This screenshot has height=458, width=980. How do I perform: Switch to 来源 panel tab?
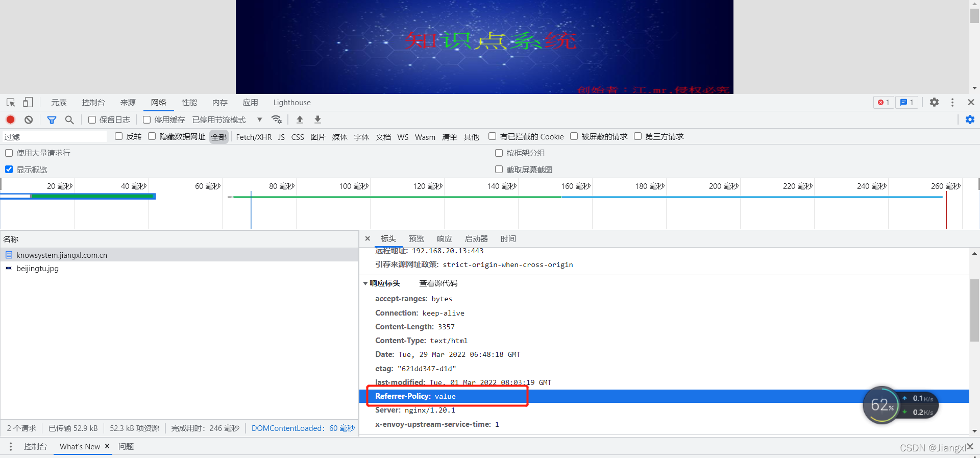(128, 103)
